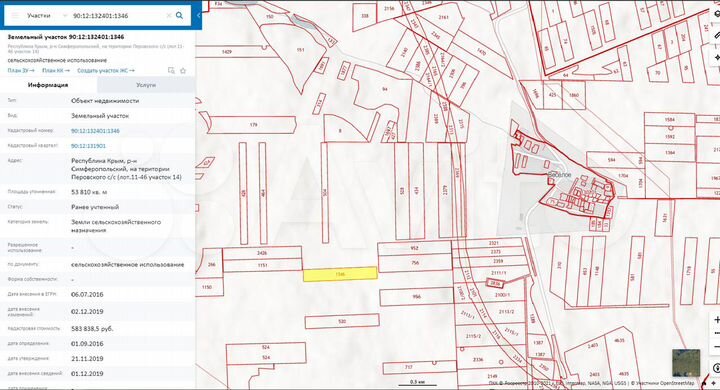Click Создать участок ЖС link
This screenshot has width=720, height=390.
(x=106, y=70)
